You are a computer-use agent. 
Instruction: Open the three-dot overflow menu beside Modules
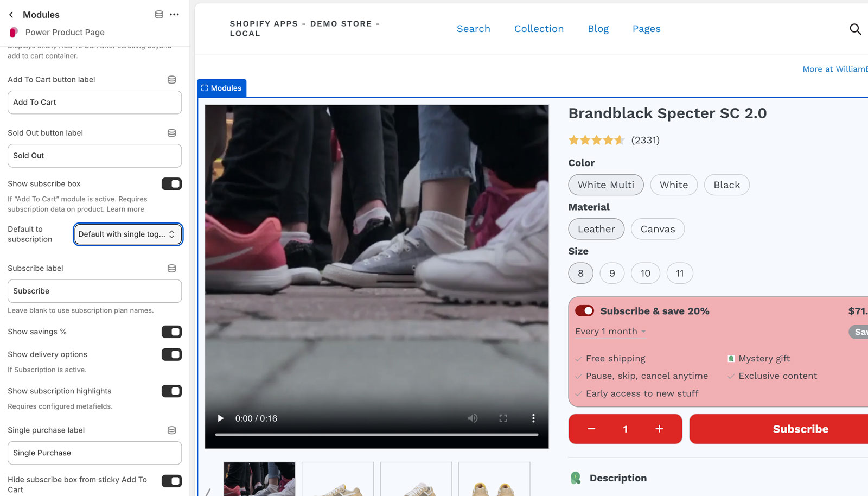[174, 14]
